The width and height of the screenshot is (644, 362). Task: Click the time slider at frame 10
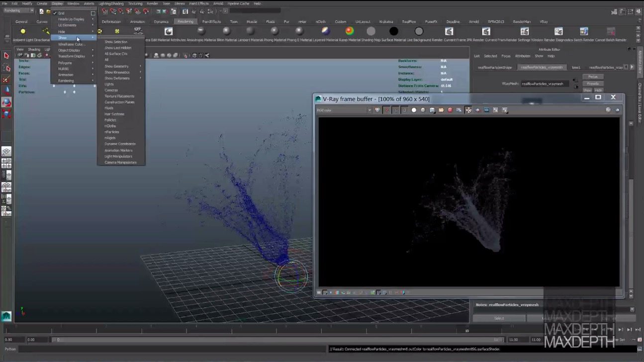pyautogui.click(x=466, y=330)
